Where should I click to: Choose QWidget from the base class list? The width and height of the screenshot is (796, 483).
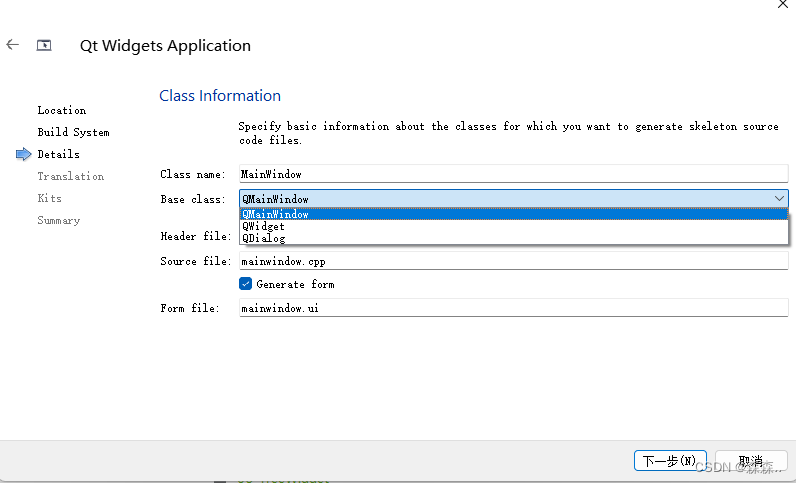[x=514, y=226]
